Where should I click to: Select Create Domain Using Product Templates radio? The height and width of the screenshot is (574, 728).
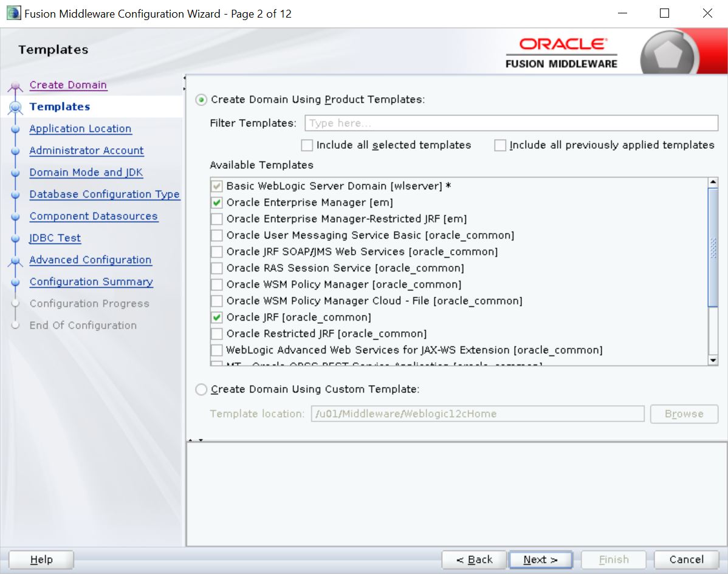point(201,100)
